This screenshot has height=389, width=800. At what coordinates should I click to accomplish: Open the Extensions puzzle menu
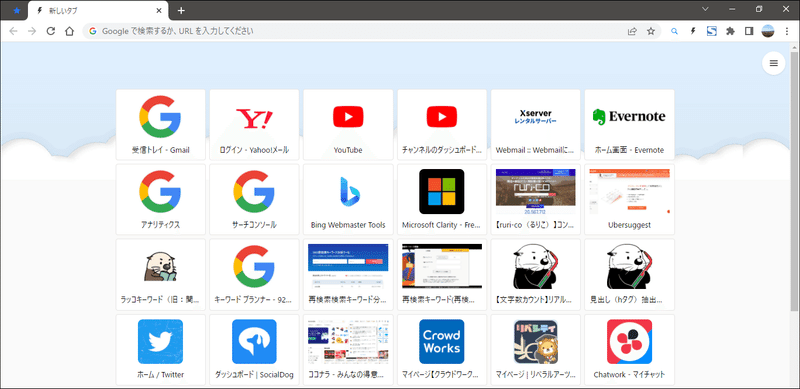[730, 31]
